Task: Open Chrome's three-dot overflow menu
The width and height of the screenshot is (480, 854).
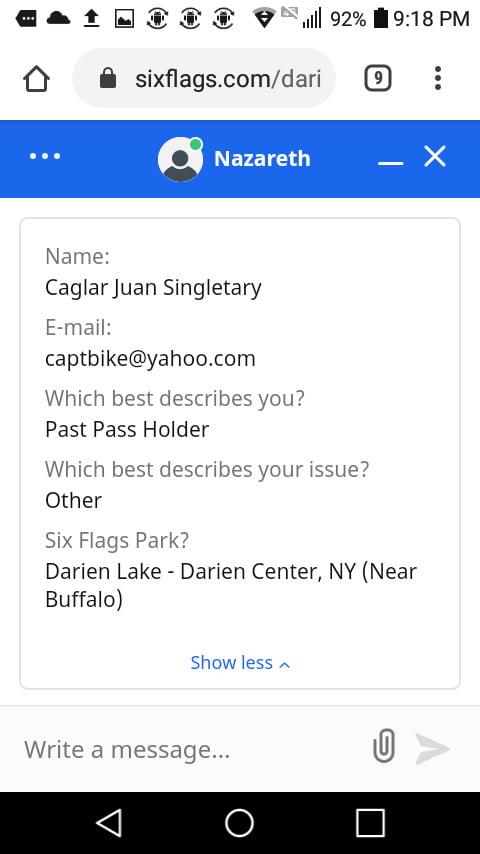Action: pyautogui.click(x=438, y=78)
